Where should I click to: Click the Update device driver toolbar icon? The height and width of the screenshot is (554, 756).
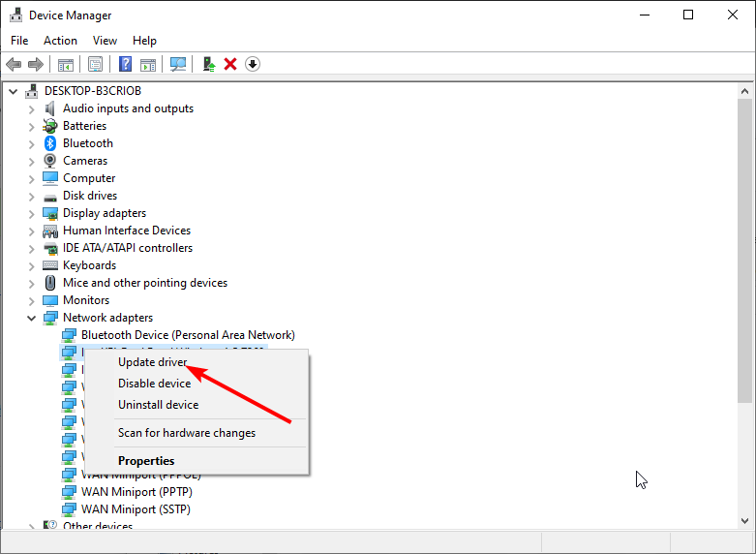pos(209,64)
